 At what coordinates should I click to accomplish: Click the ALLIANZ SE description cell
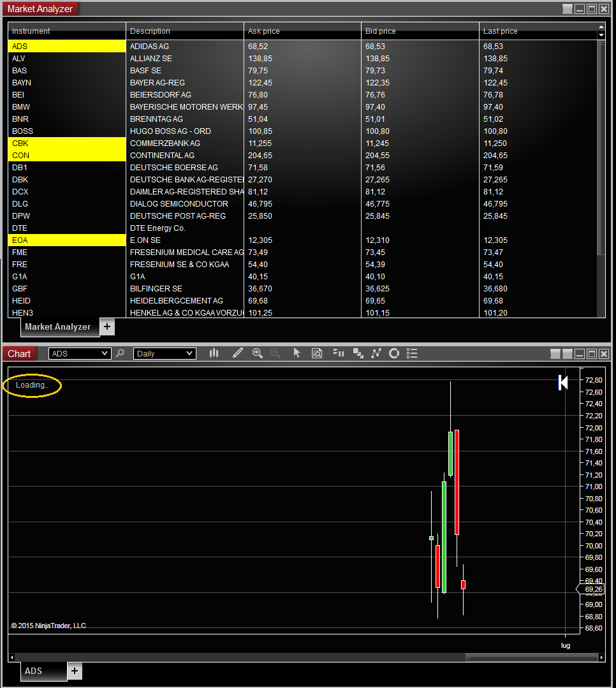coord(185,59)
